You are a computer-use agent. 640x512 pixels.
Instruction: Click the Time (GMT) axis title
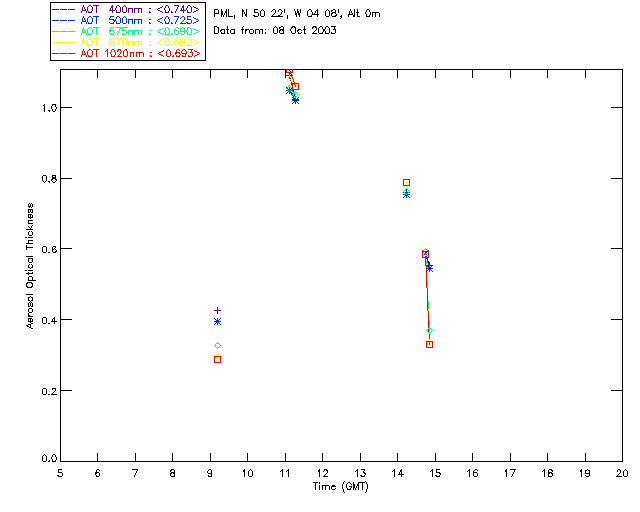[x=340, y=487]
